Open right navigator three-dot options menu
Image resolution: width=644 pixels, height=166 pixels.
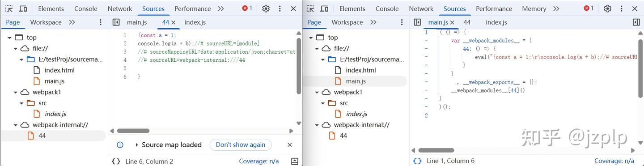point(402,22)
